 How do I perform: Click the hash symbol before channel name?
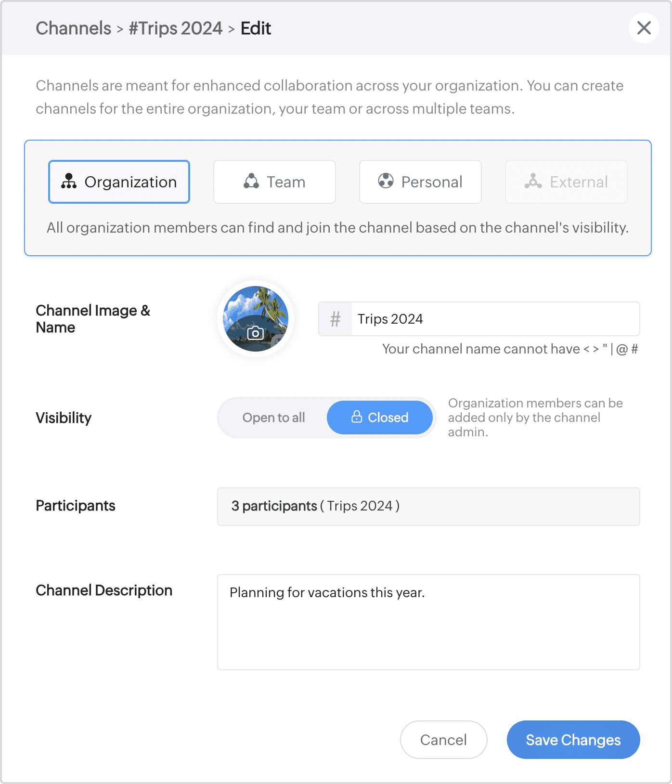pos(336,319)
